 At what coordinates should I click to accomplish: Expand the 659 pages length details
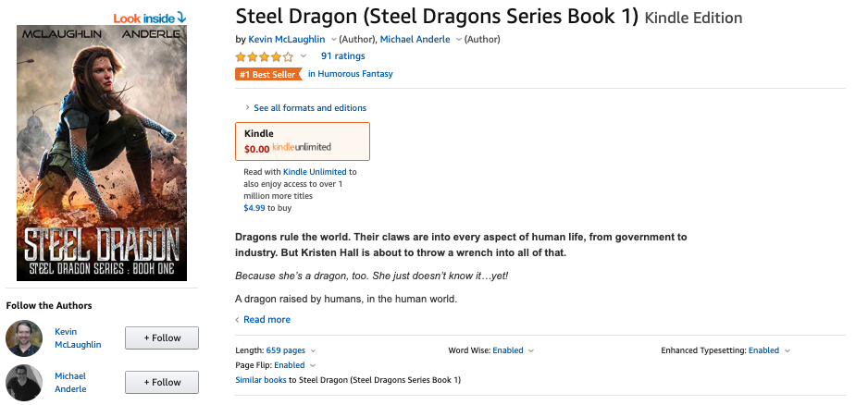[313, 351]
